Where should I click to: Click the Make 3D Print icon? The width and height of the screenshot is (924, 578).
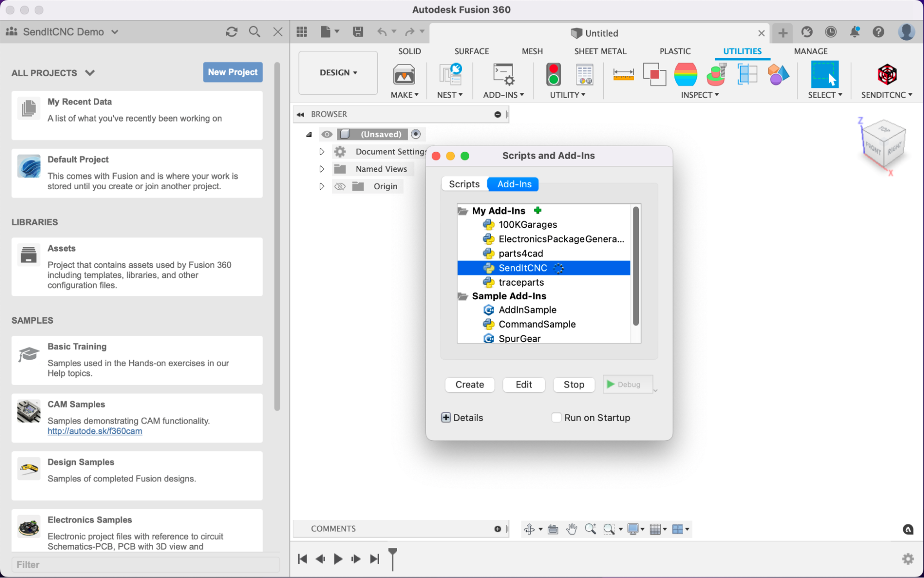pos(404,74)
